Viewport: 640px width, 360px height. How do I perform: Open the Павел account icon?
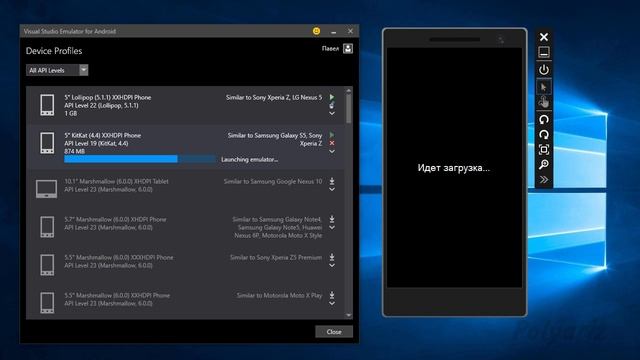point(348,49)
